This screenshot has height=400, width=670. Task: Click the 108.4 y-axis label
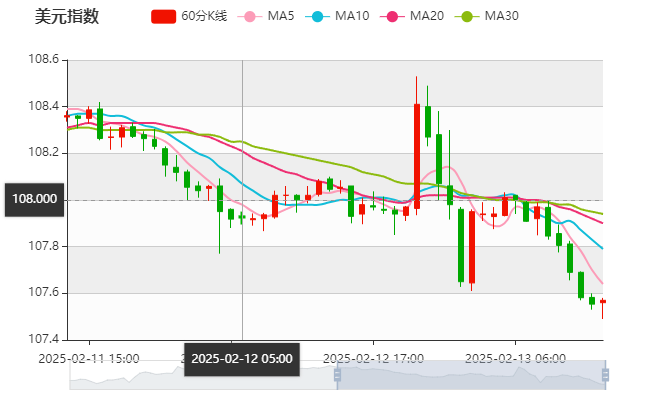click(44, 106)
